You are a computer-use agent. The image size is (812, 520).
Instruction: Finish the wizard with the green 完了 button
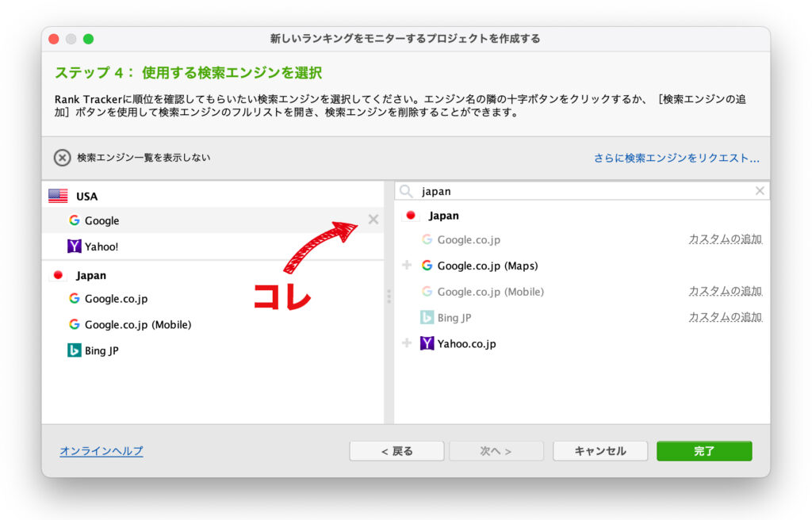[x=704, y=450]
